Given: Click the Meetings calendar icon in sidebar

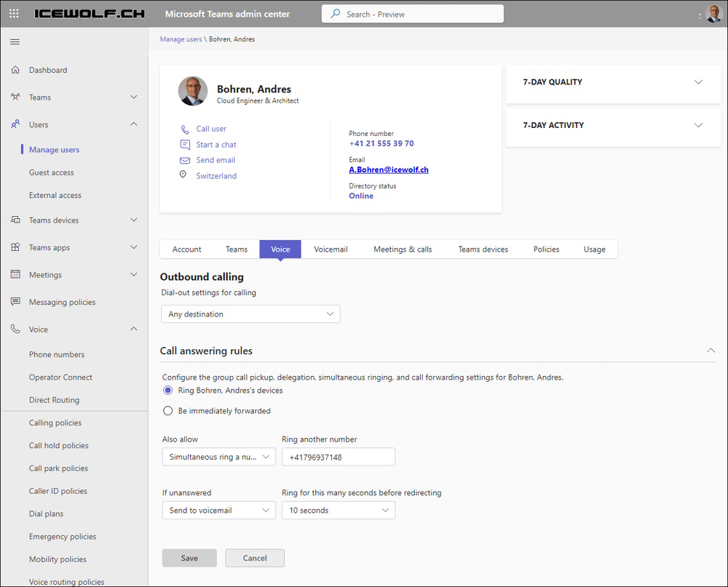Looking at the screenshot, I should click(15, 274).
